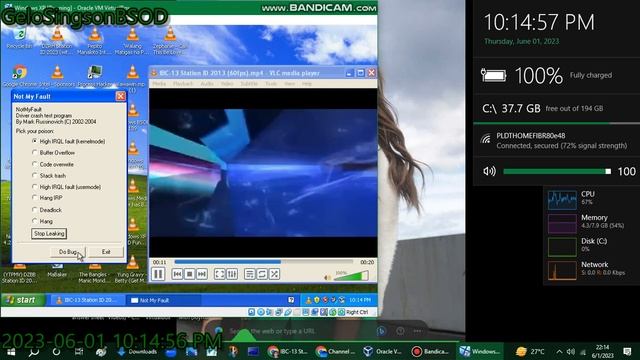Toggle random shuffle in VLC
The image size is (640, 360).
(x=274, y=274)
